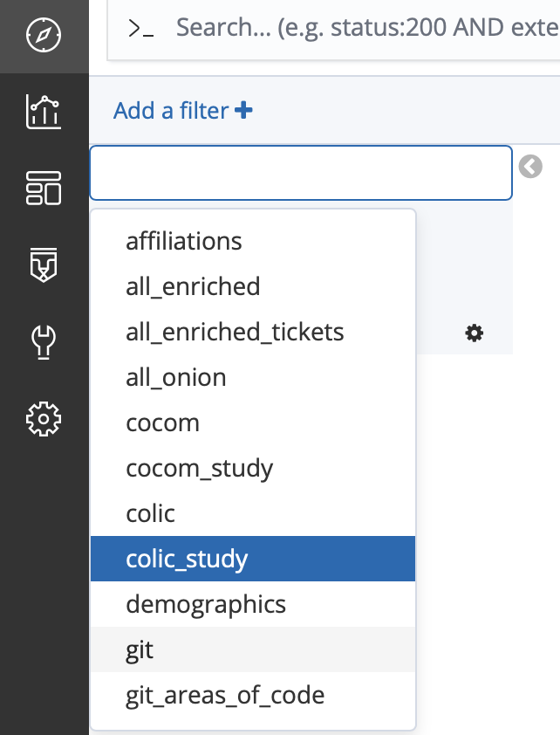
Task: Open the shield plugin icon in sidebar
Action: pos(44,264)
